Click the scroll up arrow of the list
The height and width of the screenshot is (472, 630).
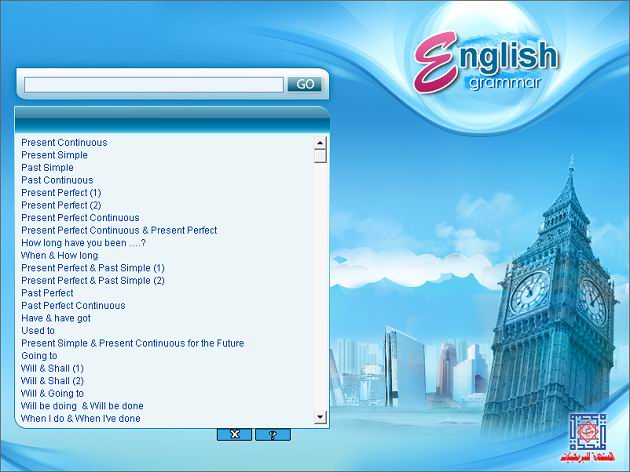tap(320, 143)
